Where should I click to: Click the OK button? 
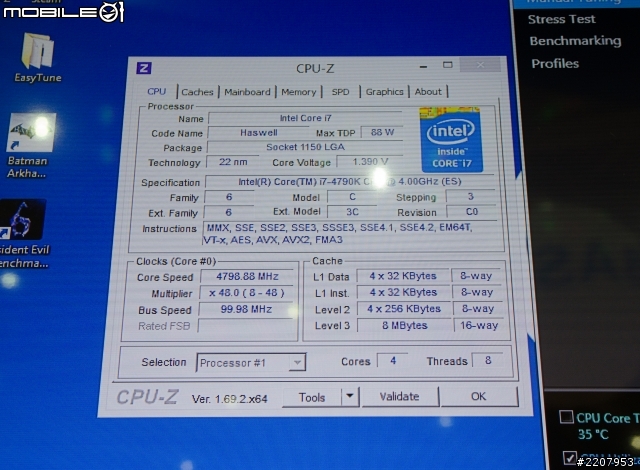pos(479,396)
